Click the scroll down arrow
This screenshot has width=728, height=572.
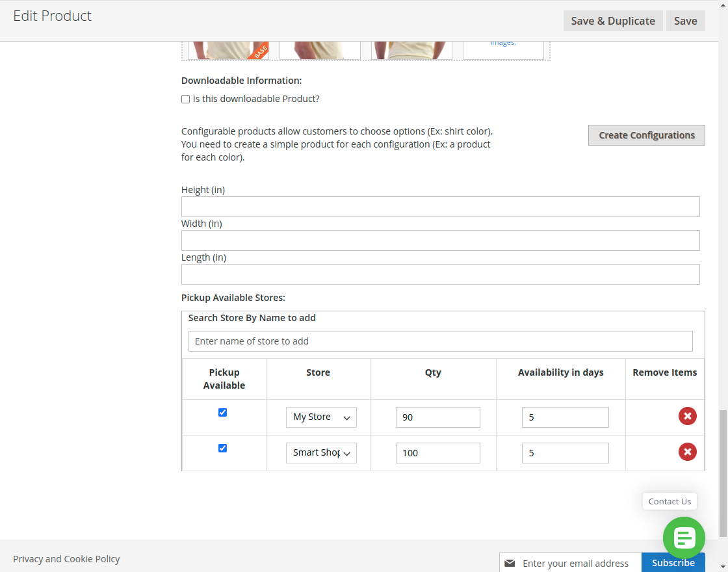721,567
